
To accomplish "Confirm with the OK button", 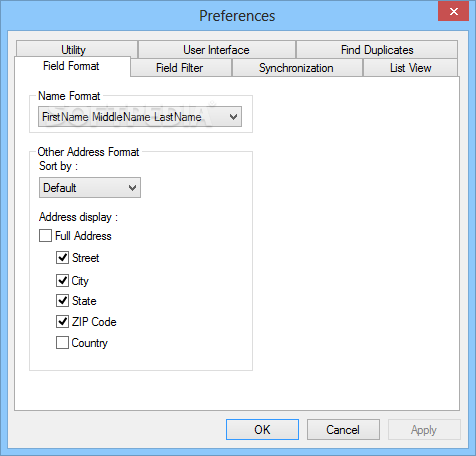I will tap(262, 430).
